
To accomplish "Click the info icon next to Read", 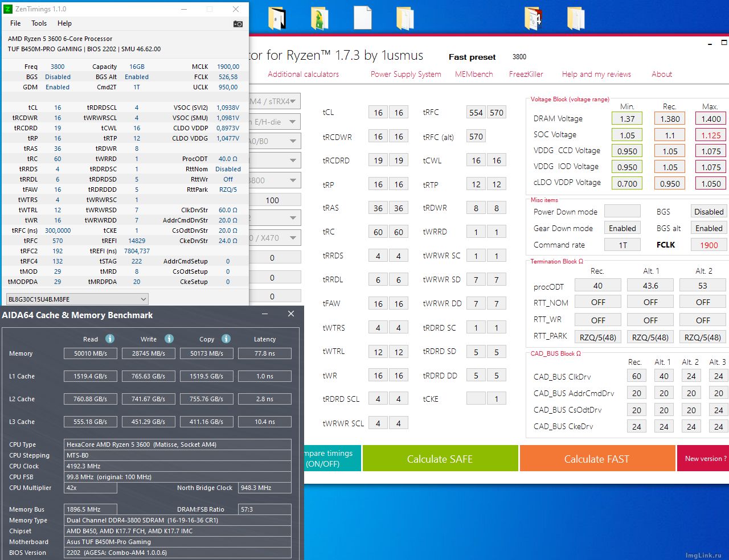I will tap(110, 339).
